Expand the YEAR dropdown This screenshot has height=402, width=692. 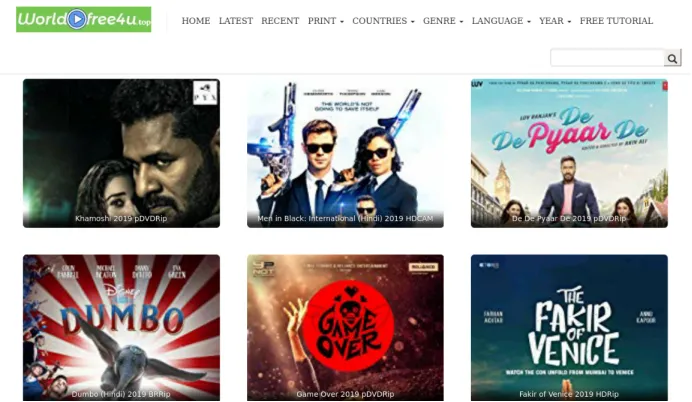pyautogui.click(x=555, y=21)
